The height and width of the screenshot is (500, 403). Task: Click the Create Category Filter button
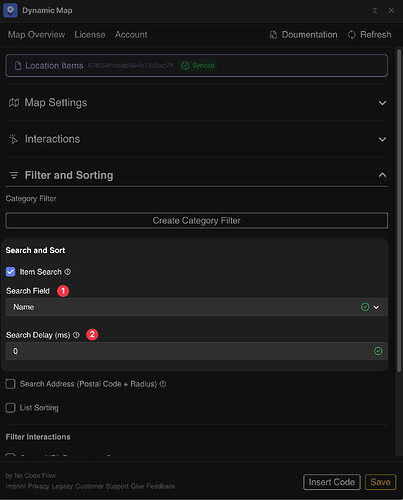point(197,221)
